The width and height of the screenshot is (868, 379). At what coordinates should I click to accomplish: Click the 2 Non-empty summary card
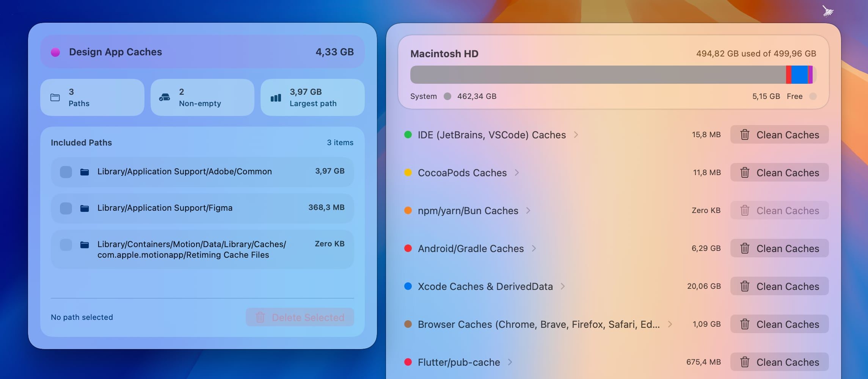pos(202,97)
